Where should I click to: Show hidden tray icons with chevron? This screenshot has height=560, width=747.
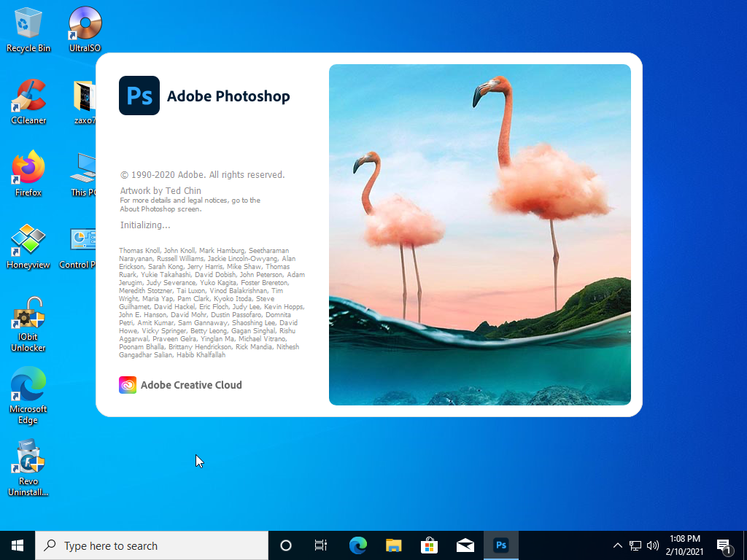(x=617, y=545)
